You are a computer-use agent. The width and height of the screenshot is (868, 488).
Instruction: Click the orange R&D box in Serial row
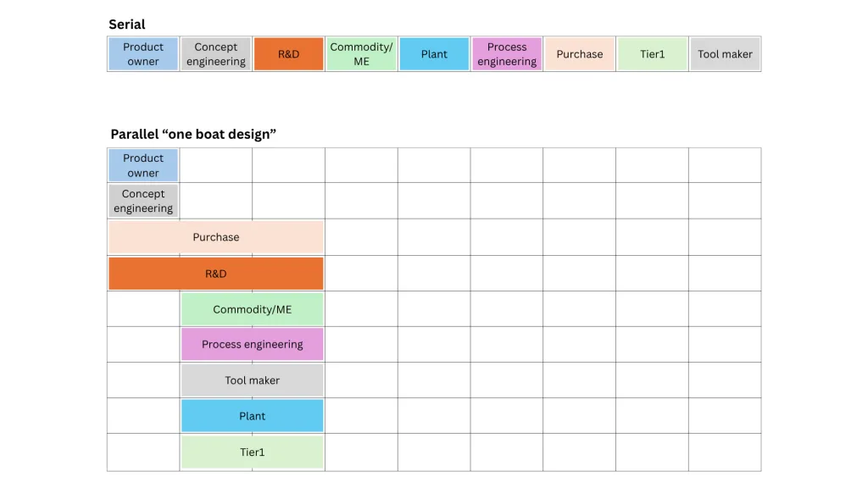[x=288, y=53]
